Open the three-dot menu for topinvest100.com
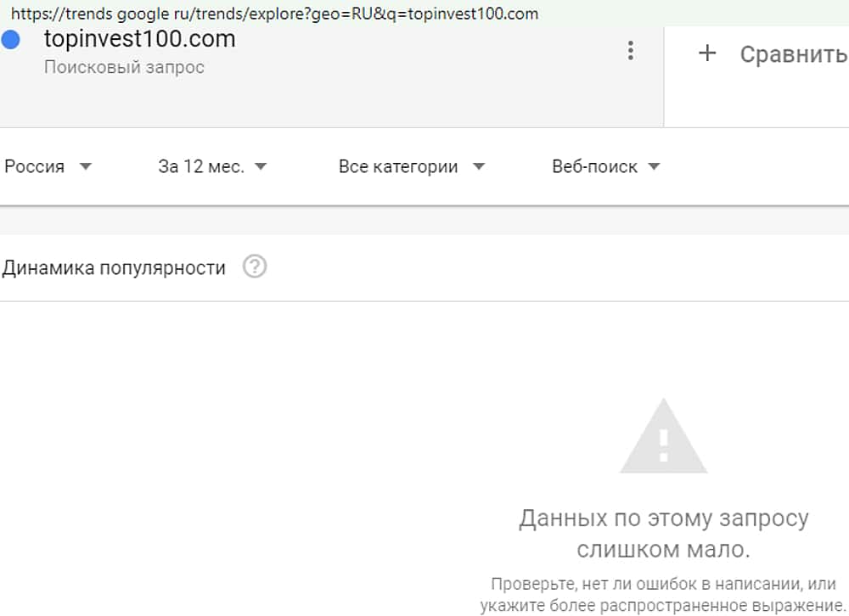This screenshot has height=616, width=849. click(x=630, y=50)
